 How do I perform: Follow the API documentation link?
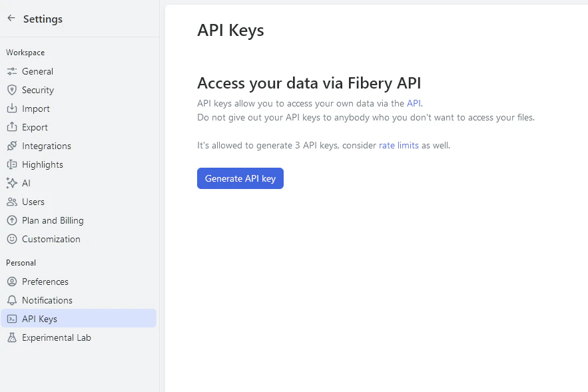tap(414, 103)
